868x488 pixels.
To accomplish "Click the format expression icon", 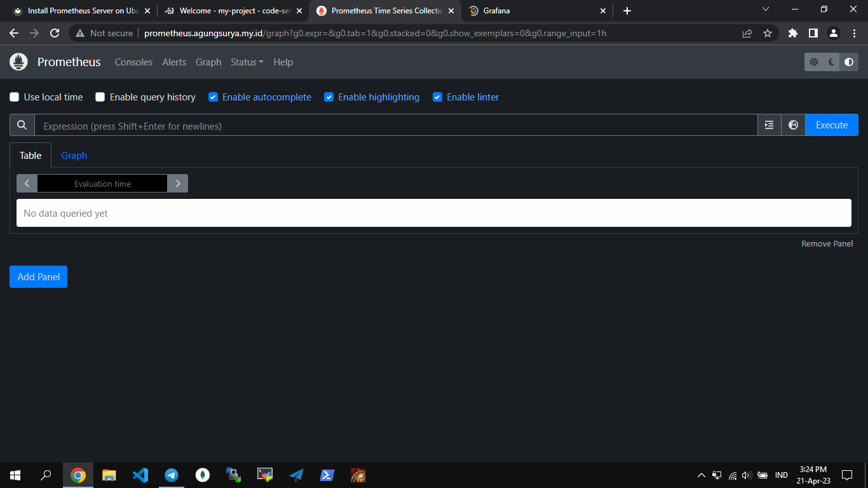I will (769, 125).
